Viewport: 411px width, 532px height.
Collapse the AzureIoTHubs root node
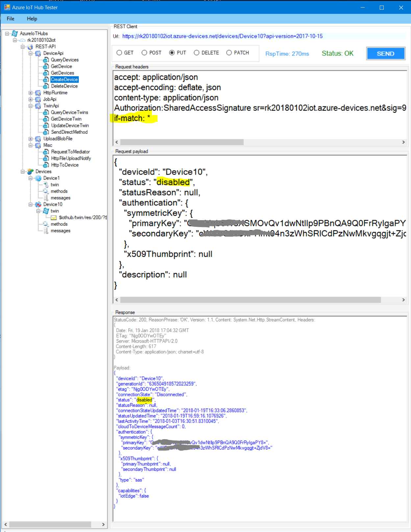click(x=7, y=34)
